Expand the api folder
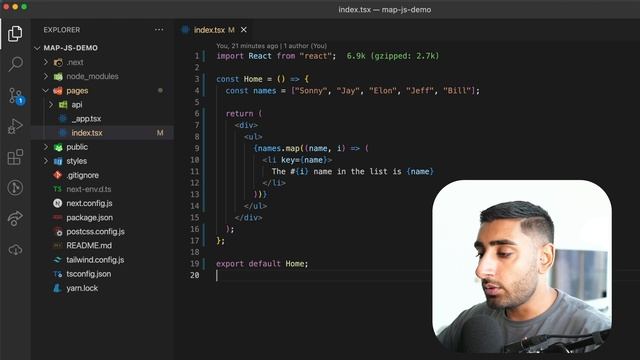 click(x=51, y=105)
